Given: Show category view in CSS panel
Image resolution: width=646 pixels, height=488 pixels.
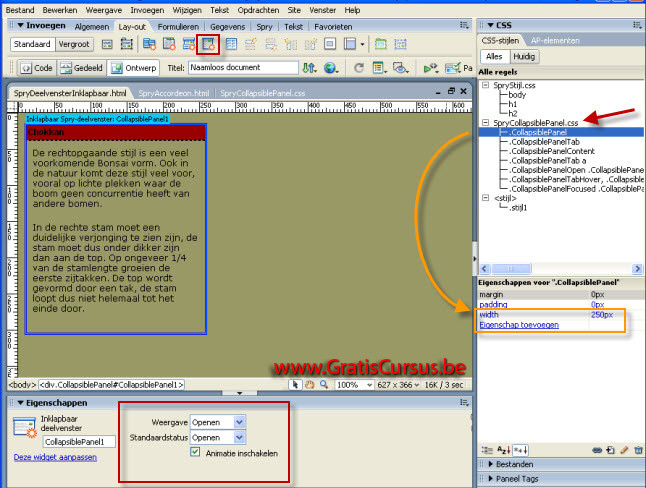Looking at the screenshot, I should (x=487, y=450).
